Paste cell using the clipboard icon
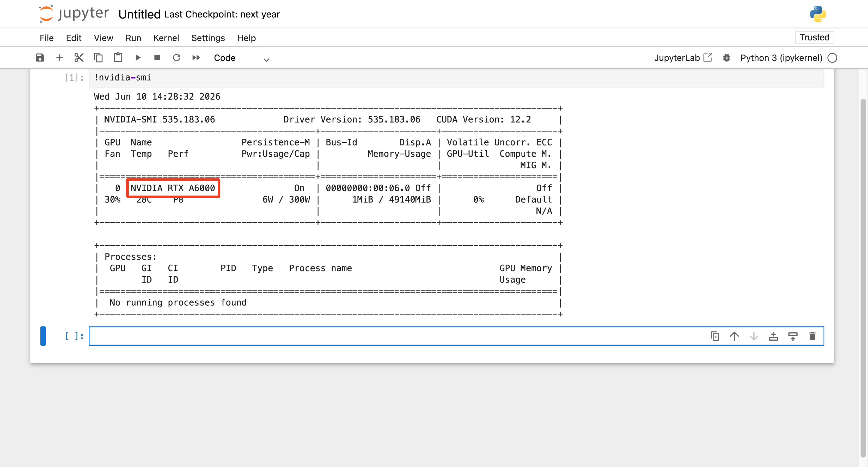This screenshot has width=868, height=467. click(118, 57)
